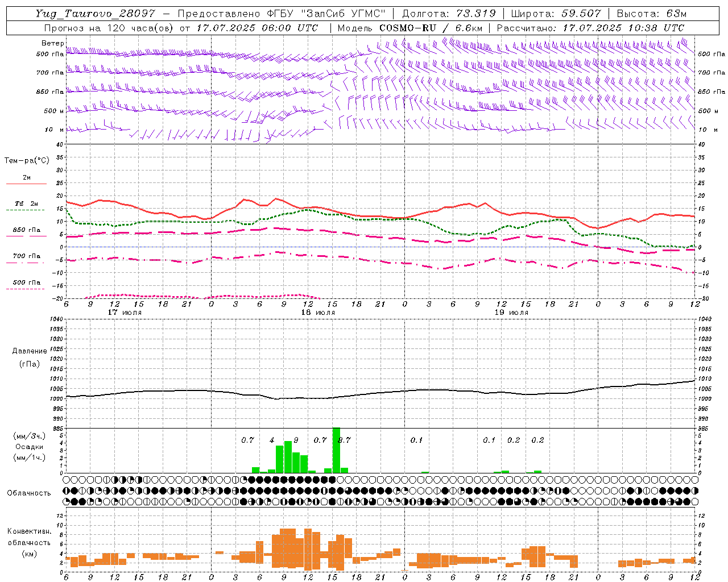Click the 17 июля date label
The height and width of the screenshot is (582, 728).
click(125, 313)
